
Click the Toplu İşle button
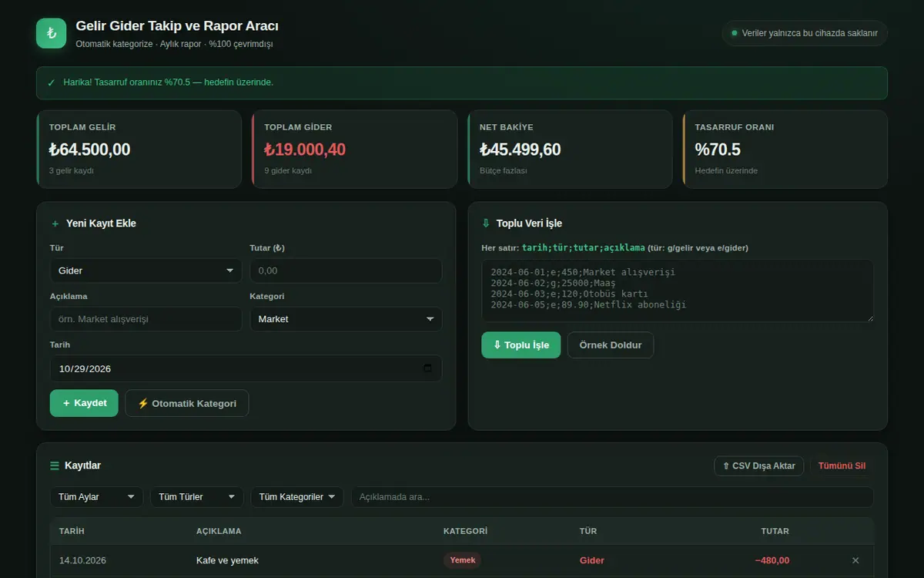521,345
